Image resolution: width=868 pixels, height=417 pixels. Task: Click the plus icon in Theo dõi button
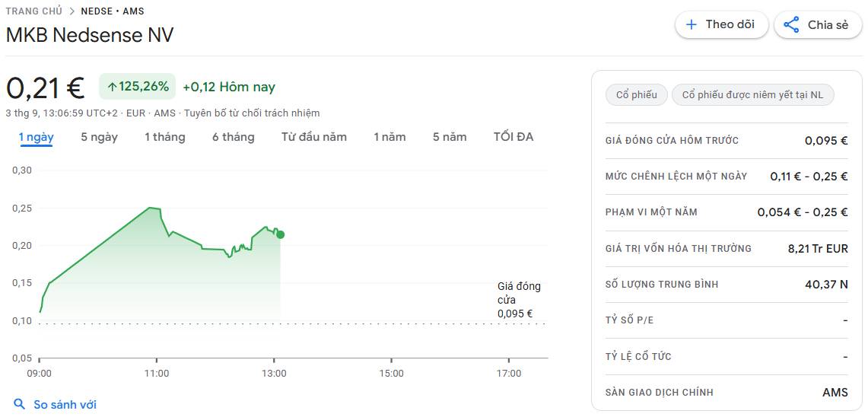coord(691,25)
